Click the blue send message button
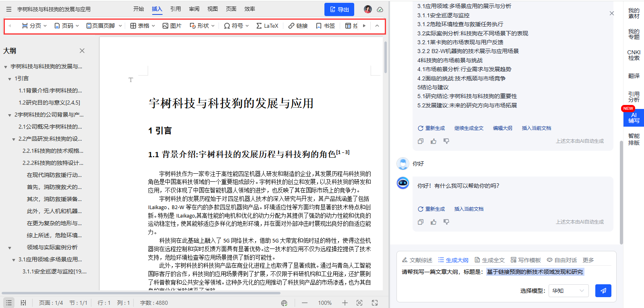The width and height of the screenshot is (644, 308). (603, 291)
